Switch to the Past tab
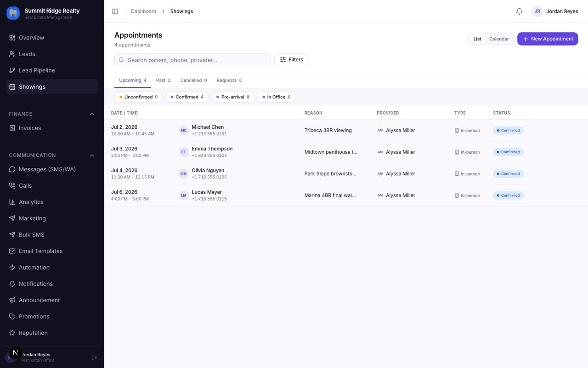This screenshot has width=588, height=368. 163,80
